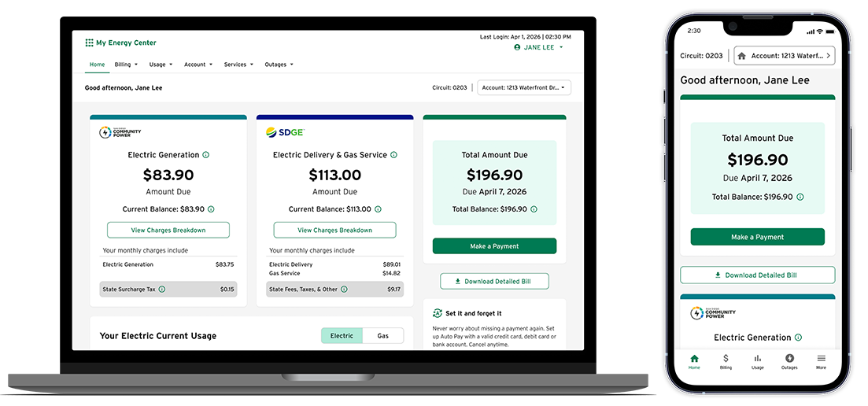The width and height of the screenshot is (868, 406).
Task: Expand the Account: 1213 Waterfront Dr dropdown
Action: [x=524, y=88]
